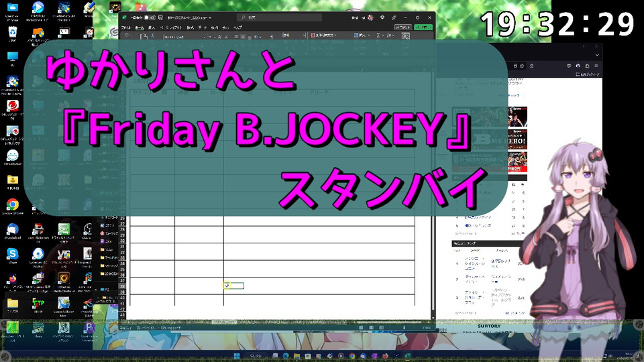Click the Excel title bar search box
This screenshot has height=362, width=644.
point(279,17)
